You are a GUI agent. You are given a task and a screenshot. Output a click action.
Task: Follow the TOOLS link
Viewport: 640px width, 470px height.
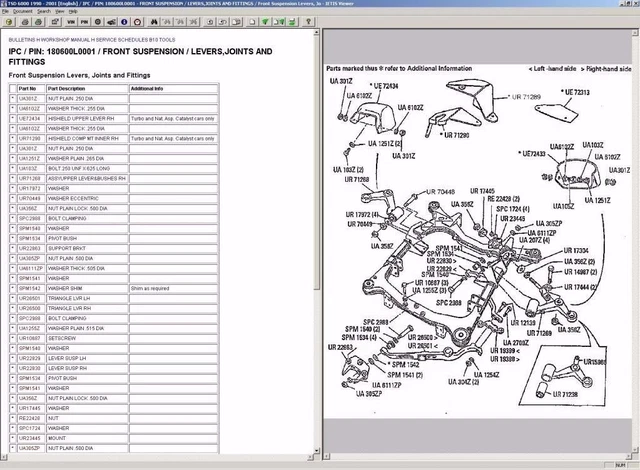pos(167,40)
